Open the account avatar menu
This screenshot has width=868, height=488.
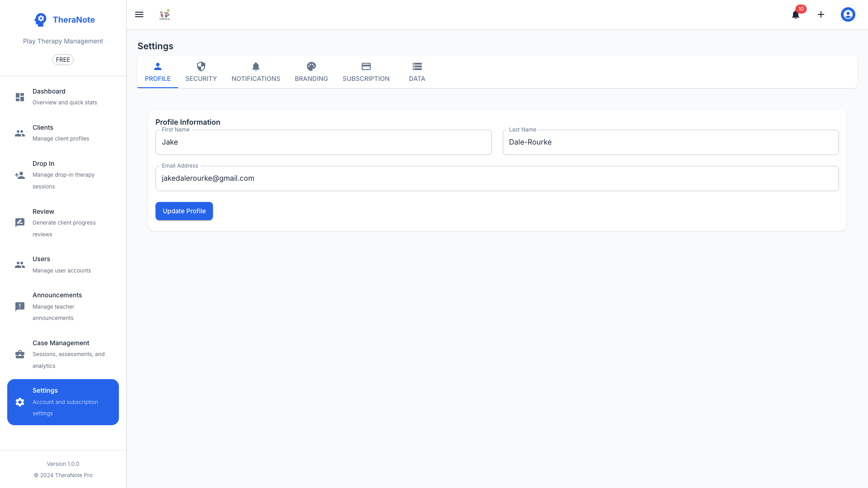[x=848, y=14]
